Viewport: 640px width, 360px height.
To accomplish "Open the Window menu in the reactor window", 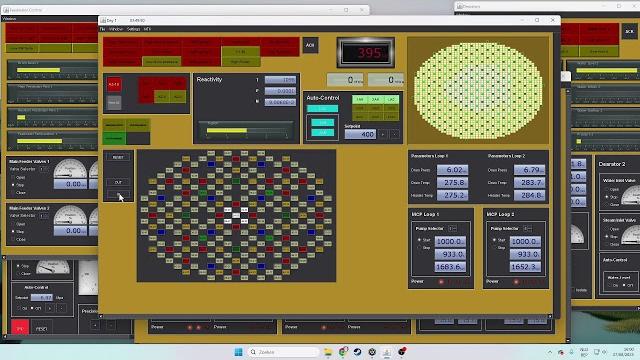I will (116, 29).
